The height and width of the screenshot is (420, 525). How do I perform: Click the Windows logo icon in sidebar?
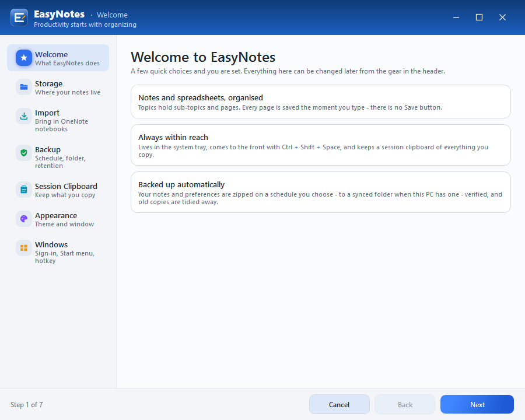(x=24, y=248)
